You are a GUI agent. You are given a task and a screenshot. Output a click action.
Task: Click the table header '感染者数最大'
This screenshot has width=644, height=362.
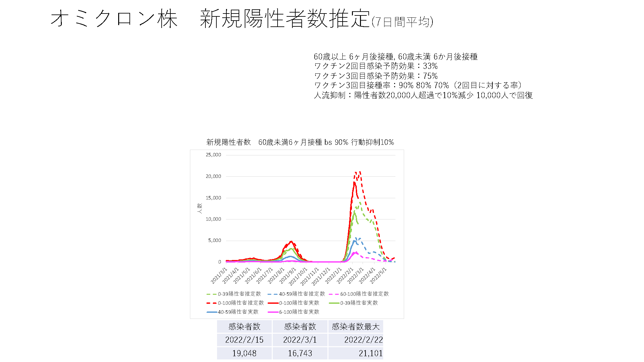coord(356,327)
